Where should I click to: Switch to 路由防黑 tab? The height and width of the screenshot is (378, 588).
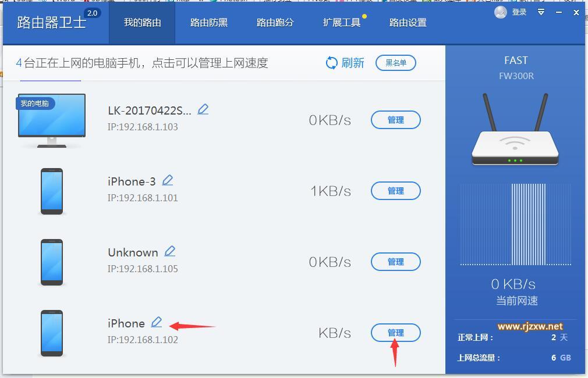[208, 23]
